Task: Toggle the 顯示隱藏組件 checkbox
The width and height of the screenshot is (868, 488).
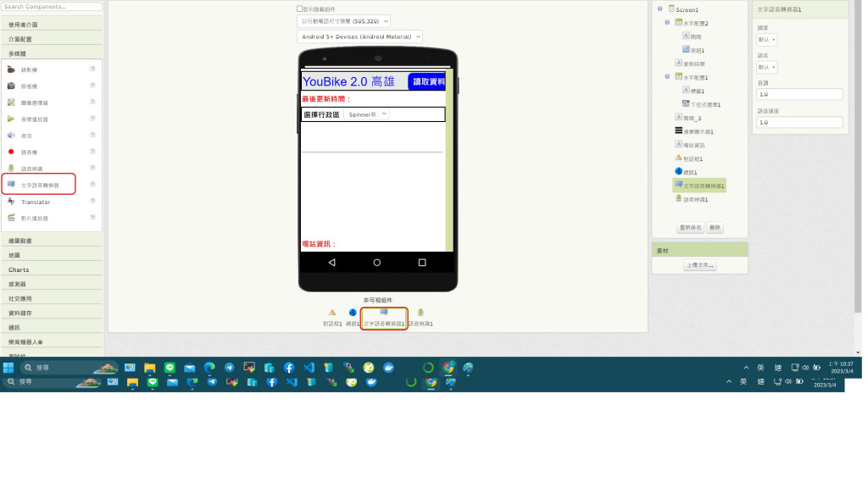Action: pos(299,8)
